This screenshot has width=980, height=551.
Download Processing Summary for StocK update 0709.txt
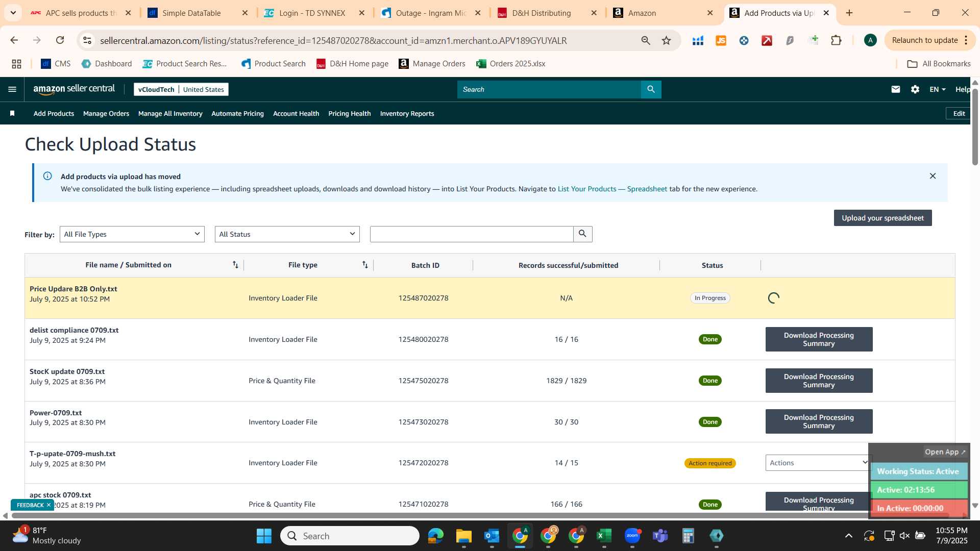click(819, 381)
